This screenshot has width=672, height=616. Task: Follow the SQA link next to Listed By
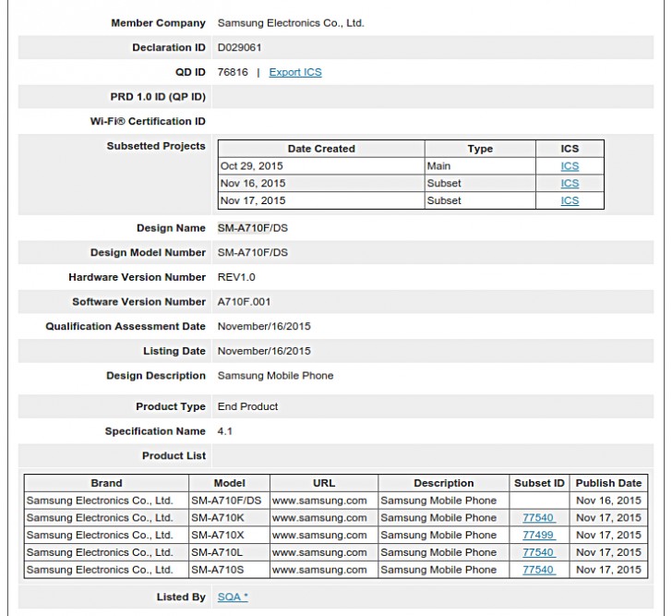[x=233, y=597]
